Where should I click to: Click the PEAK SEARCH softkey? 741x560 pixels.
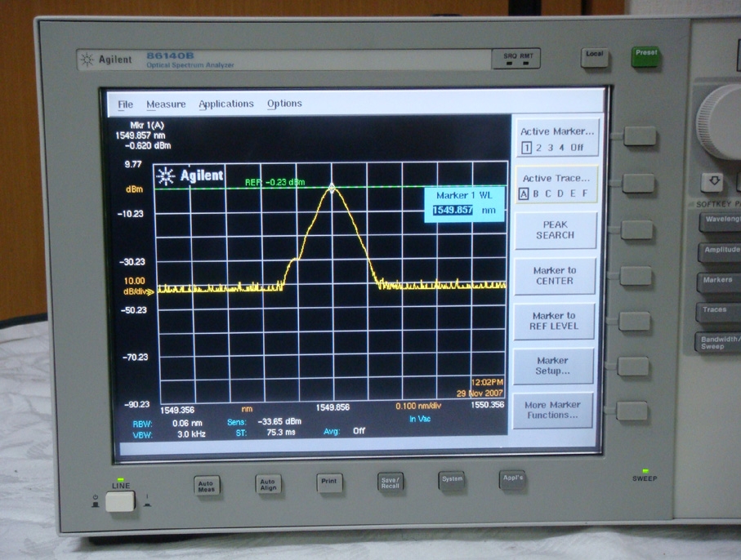click(x=556, y=230)
